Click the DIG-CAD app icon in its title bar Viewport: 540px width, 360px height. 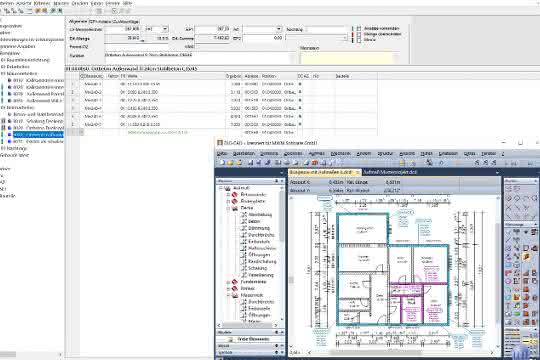(220, 143)
